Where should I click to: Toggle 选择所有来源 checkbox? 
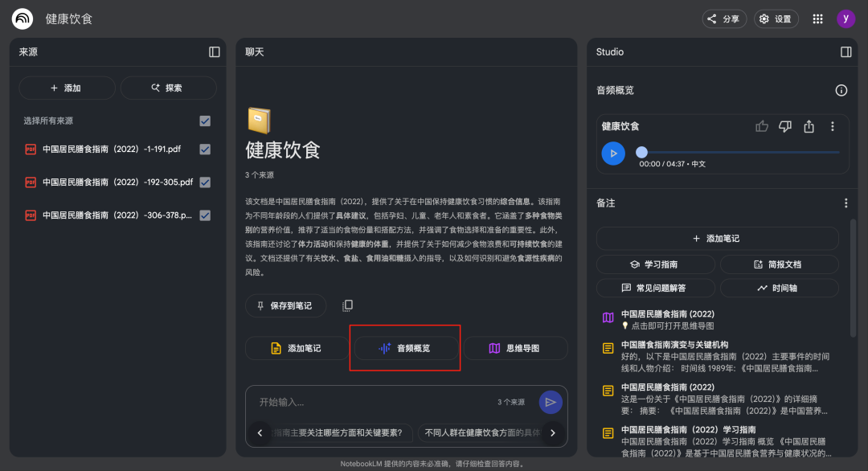click(x=205, y=121)
